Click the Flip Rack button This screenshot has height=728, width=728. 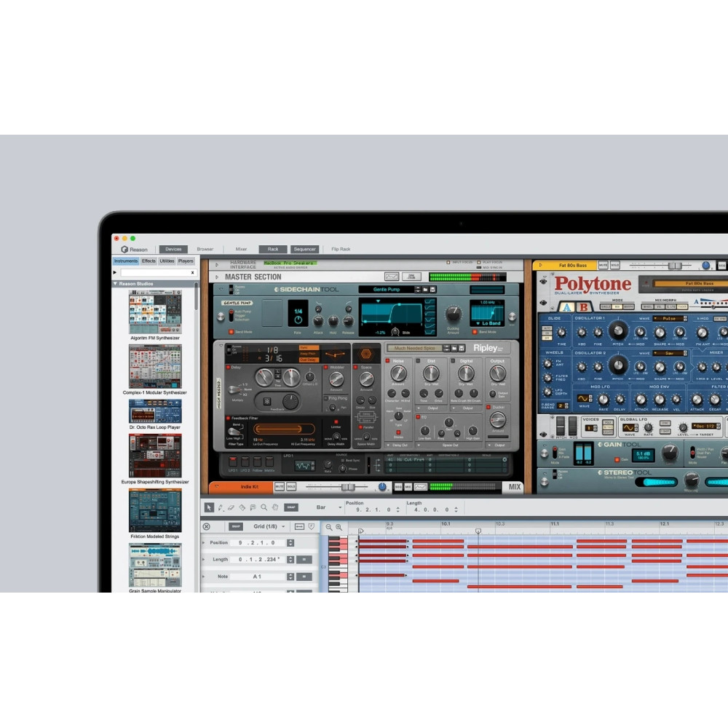341,248
